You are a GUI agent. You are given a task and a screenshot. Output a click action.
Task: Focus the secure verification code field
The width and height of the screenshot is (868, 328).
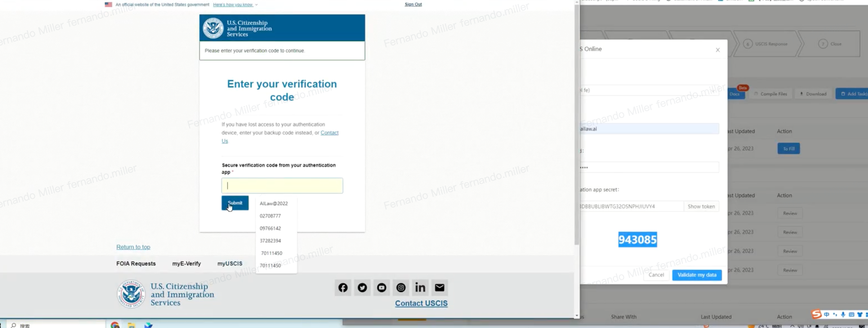coord(282,186)
